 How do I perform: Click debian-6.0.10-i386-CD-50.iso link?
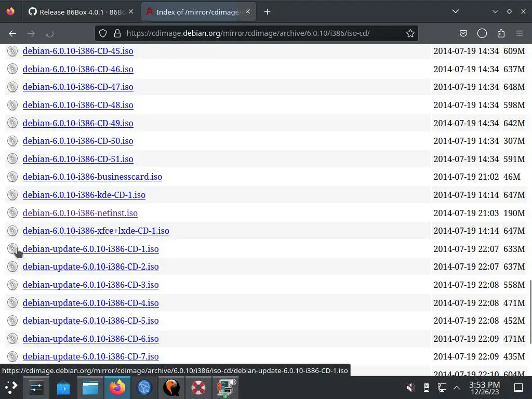pos(78,141)
